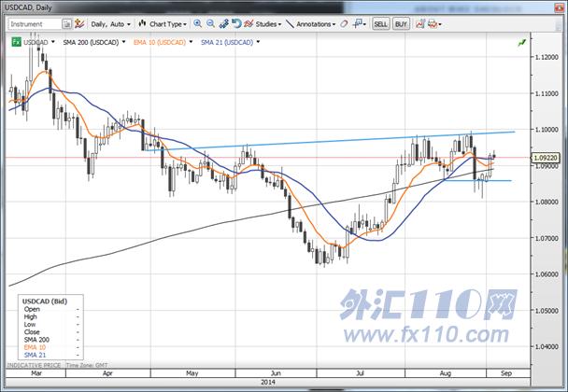Expand the SMA 21 study dropdown arrow
Viewport: 568px width, 392px height.
point(258,42)
